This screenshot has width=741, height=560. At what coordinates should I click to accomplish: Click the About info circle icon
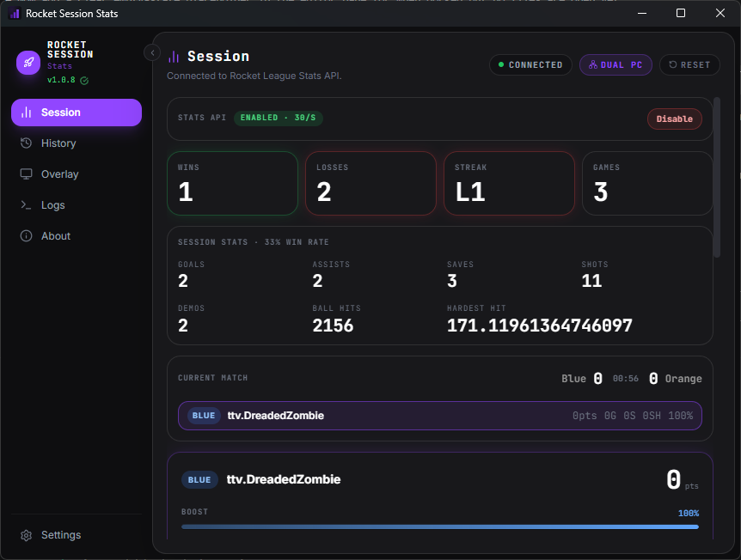[x=26, y=236]
